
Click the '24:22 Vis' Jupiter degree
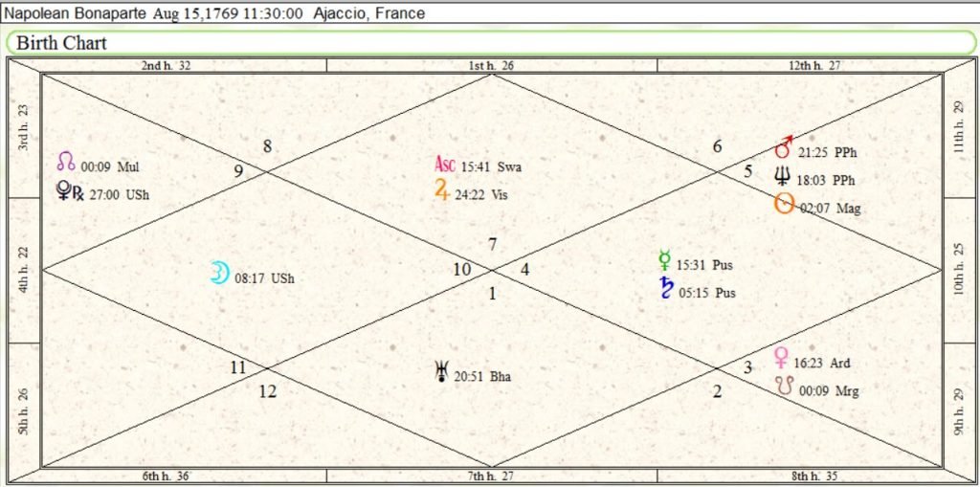[x=481, y=195]
